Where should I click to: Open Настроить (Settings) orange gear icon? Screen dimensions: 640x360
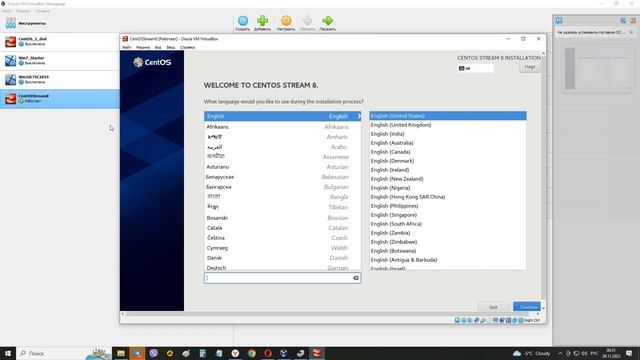coord(286,23)
